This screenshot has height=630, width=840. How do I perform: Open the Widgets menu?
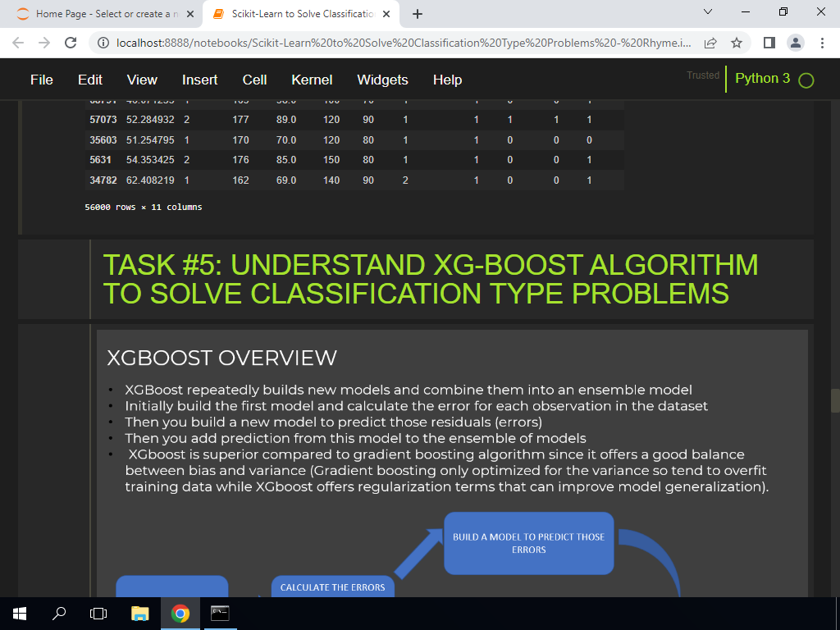(382, 80)
